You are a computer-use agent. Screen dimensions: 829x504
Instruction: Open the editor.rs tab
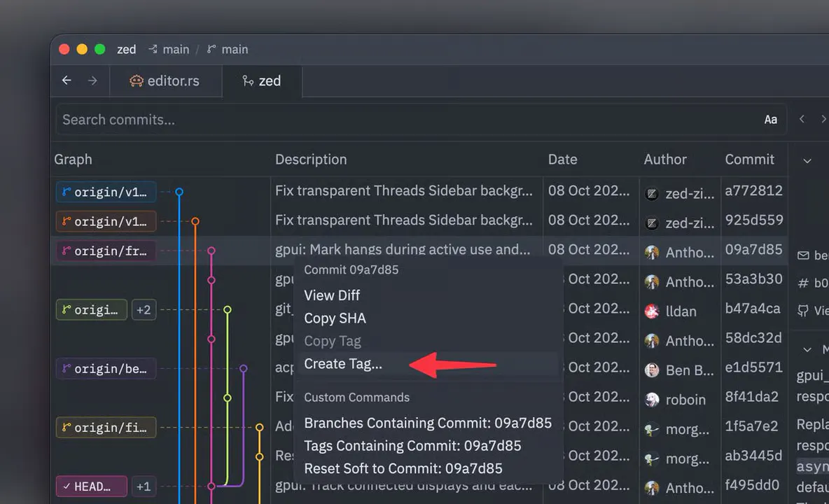tap(165, 80)
